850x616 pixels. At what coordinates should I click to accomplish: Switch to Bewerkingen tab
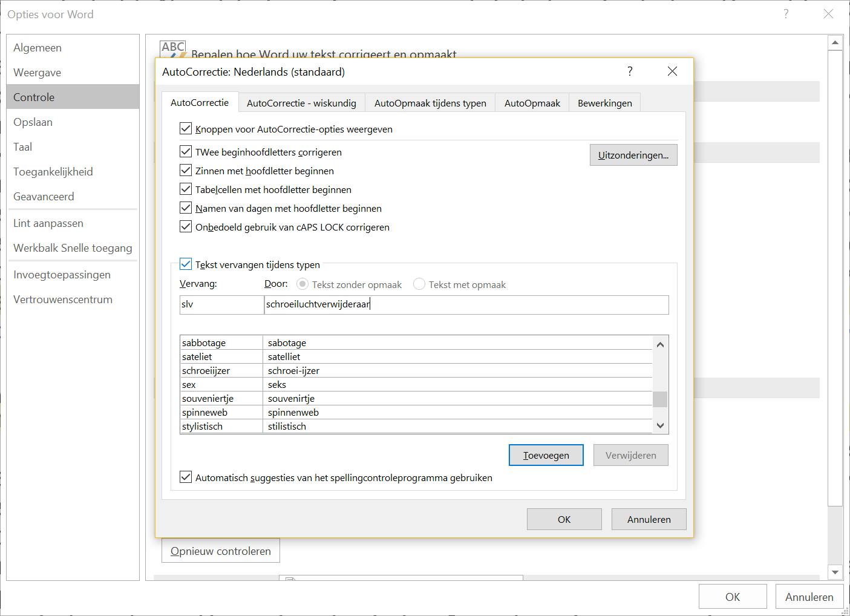[605, 103]
